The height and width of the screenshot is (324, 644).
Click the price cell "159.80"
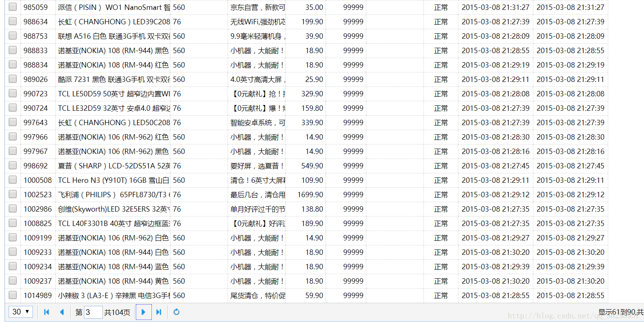pyautogui.click(x=312, y=108)
